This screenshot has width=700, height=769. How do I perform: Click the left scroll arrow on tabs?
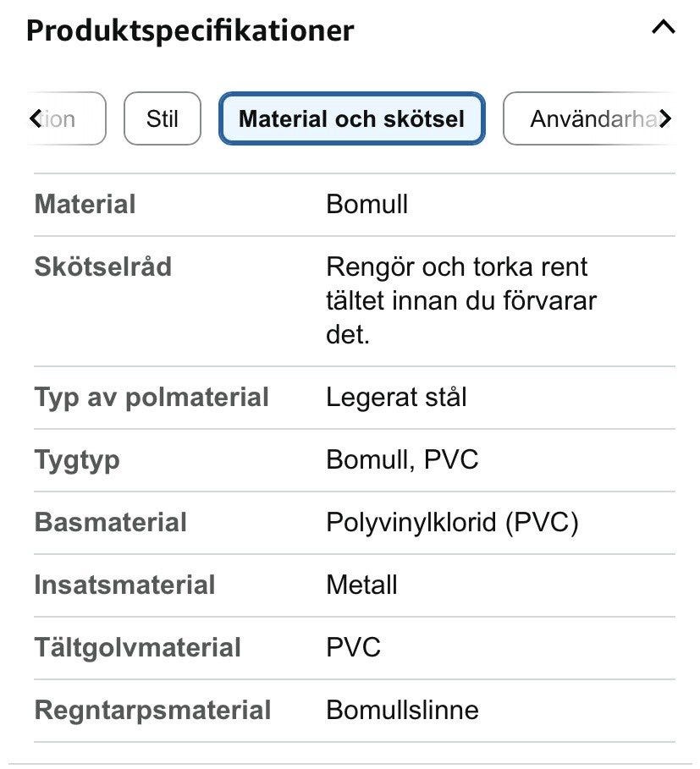click(x=36, y=118)
